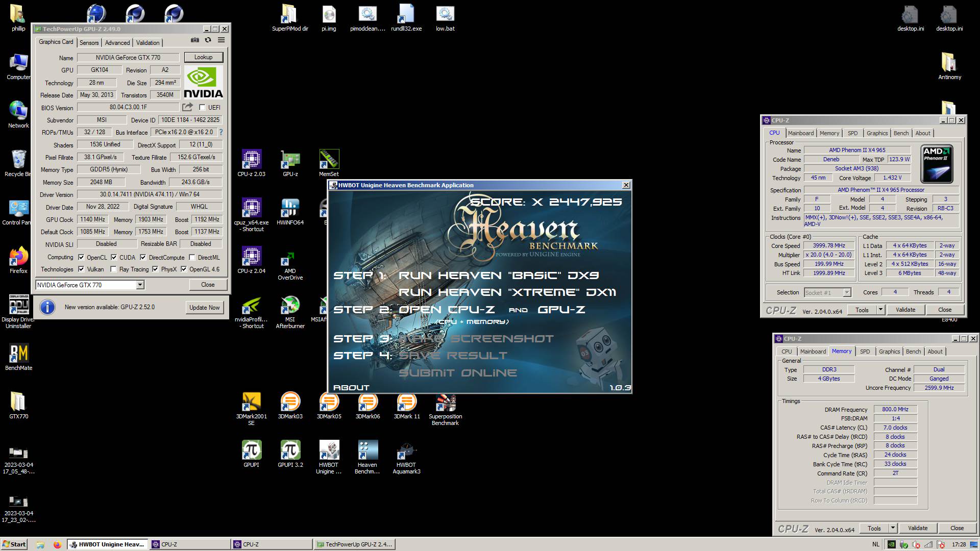Viewport: 980px width, 551px height.
Task: Click ABOUT in HWBOT Heaven window
Action: [x=351, y=388]
